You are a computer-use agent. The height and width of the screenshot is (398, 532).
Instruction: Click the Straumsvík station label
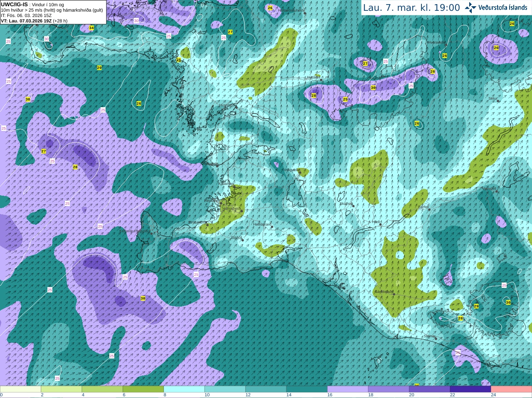197,222
